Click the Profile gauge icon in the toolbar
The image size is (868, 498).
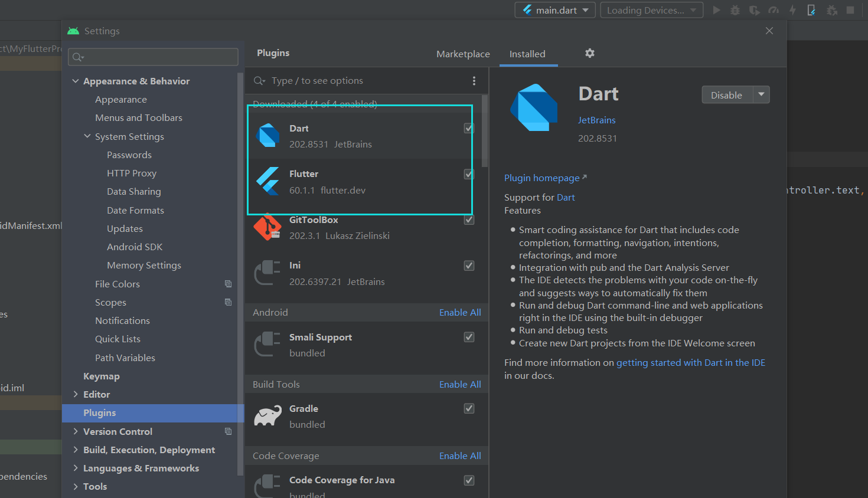pos(774,10)
